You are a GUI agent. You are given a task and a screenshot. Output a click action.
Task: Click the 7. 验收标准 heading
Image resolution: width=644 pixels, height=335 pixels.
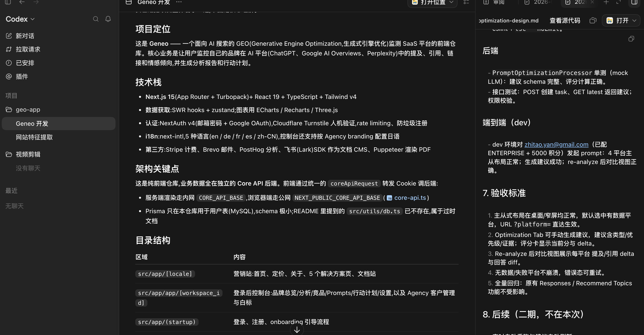tap(504, 193)
